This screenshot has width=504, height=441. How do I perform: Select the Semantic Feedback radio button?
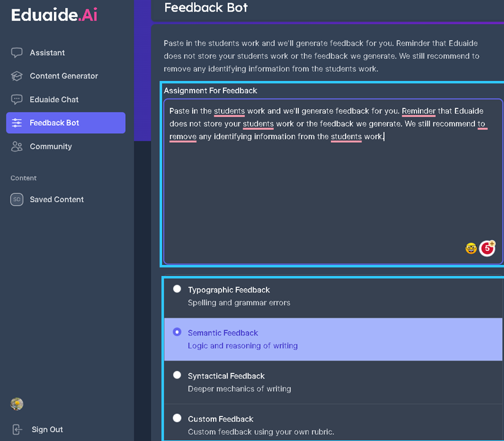coord(177,332)
